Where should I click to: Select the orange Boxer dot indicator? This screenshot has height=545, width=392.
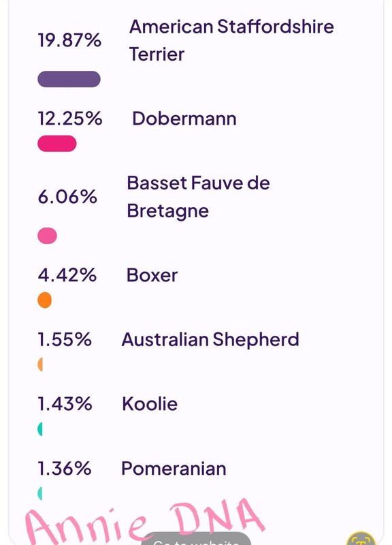[44, 300]
